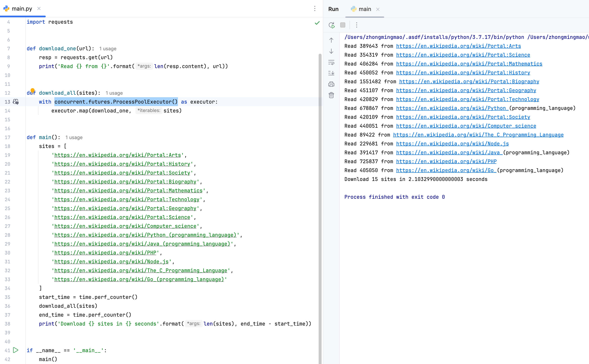The image size is (589, 364).
Task: Click the Rerun main icon
Action: [332, 25]
